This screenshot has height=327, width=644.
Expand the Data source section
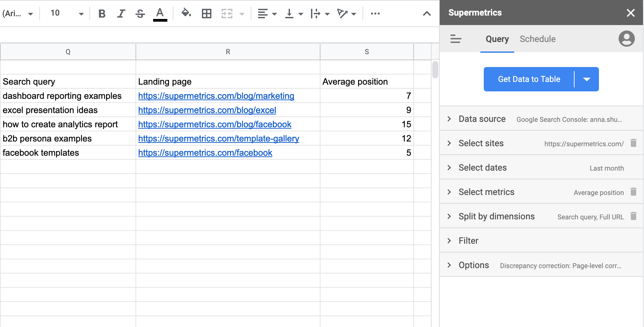point(541,119)
